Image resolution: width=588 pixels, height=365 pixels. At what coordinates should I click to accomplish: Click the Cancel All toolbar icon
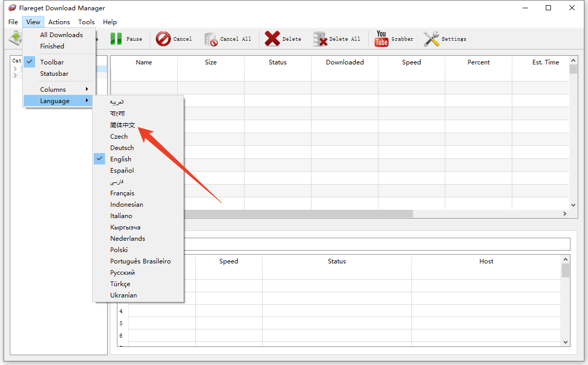click(211, 39)
